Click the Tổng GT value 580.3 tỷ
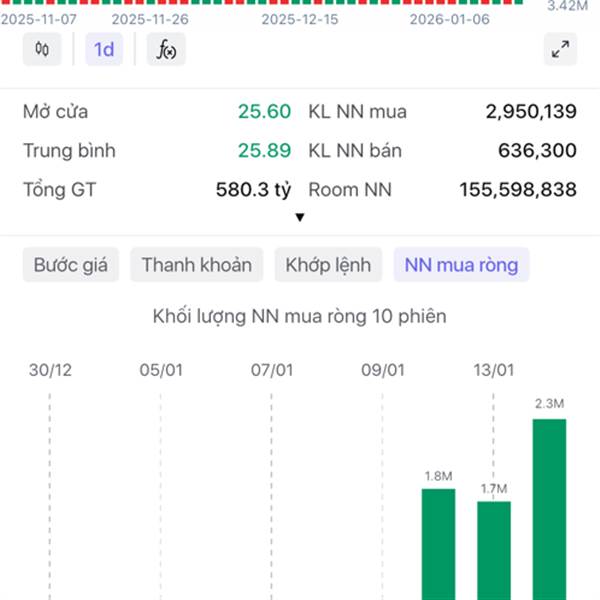This screenshot has width=600, height=600. (253, 190)
